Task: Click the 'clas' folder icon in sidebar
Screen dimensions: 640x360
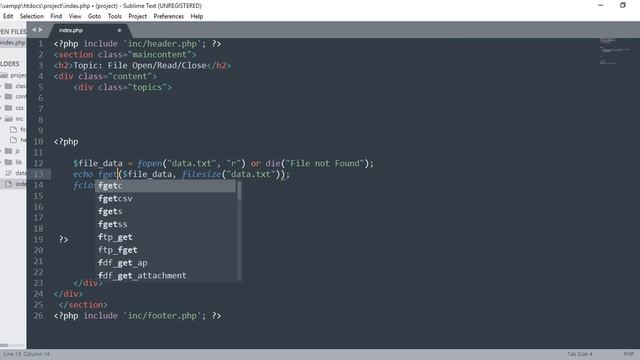Action: tap(9, 86)
